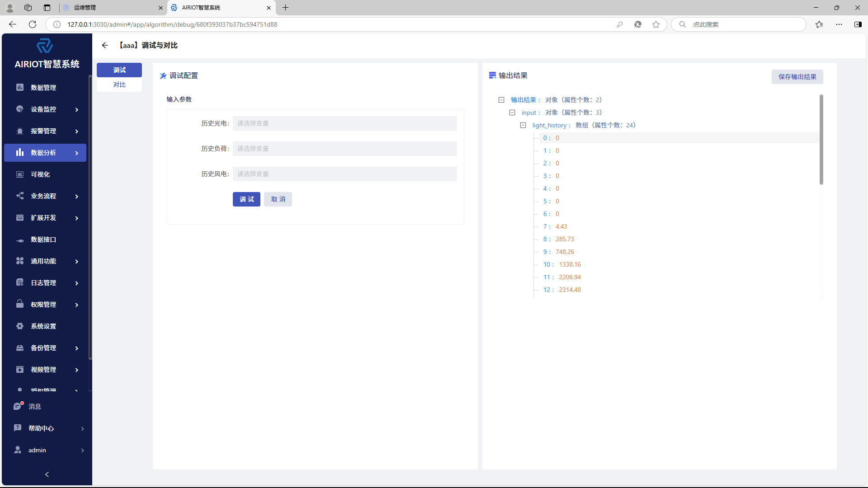Open 数据管理 sidebar icon
Viewport: 868px width, 488px height.
coord(20,87)
